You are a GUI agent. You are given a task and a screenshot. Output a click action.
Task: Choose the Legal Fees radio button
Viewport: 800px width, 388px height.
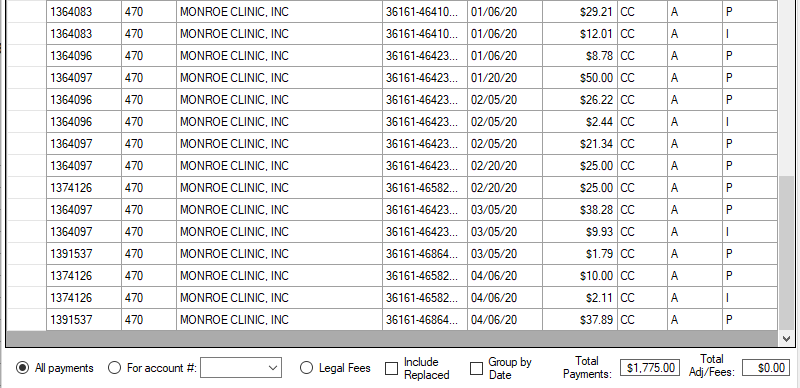point(306,368)
